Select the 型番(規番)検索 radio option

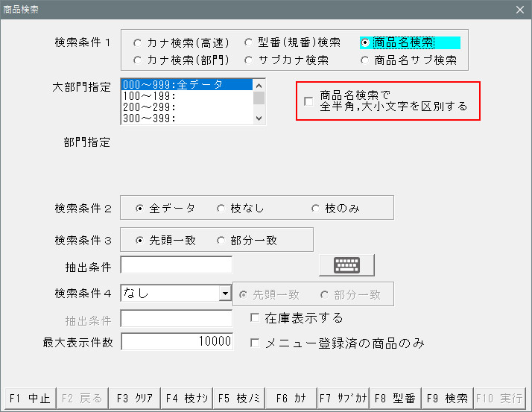249,42
